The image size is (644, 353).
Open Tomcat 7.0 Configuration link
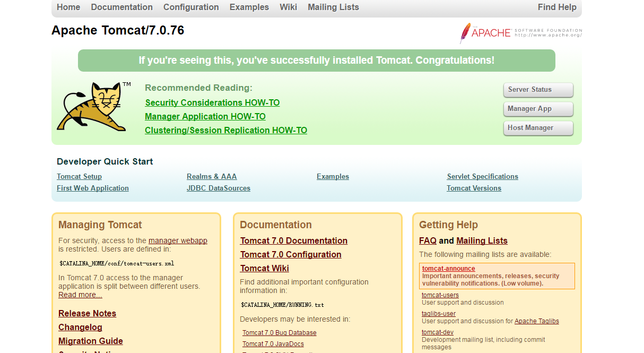tap(291, 255)
